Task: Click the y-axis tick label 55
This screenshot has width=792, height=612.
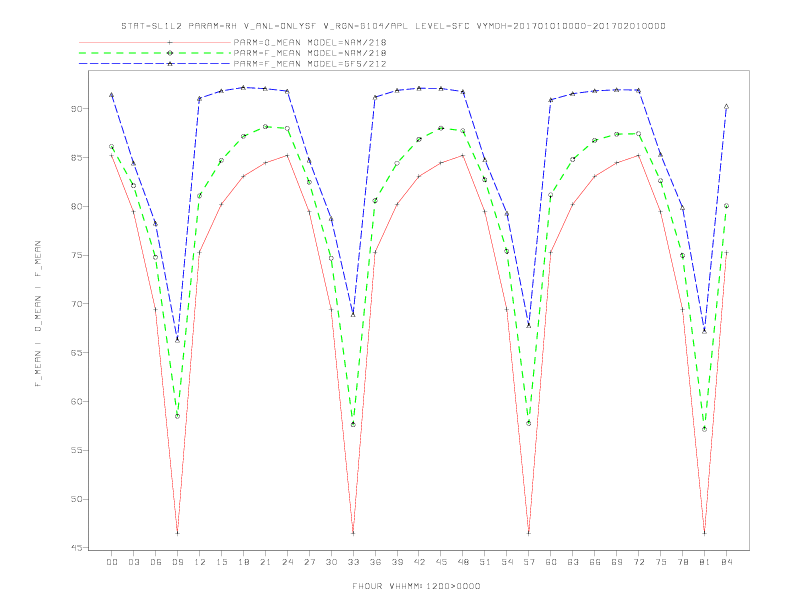Action: (76, 450)
